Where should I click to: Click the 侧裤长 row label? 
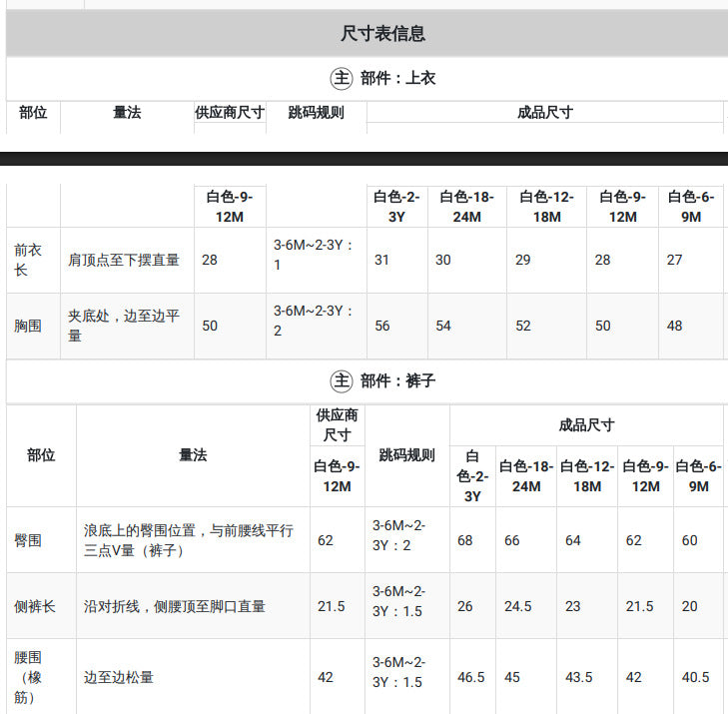tap(35, 606)
